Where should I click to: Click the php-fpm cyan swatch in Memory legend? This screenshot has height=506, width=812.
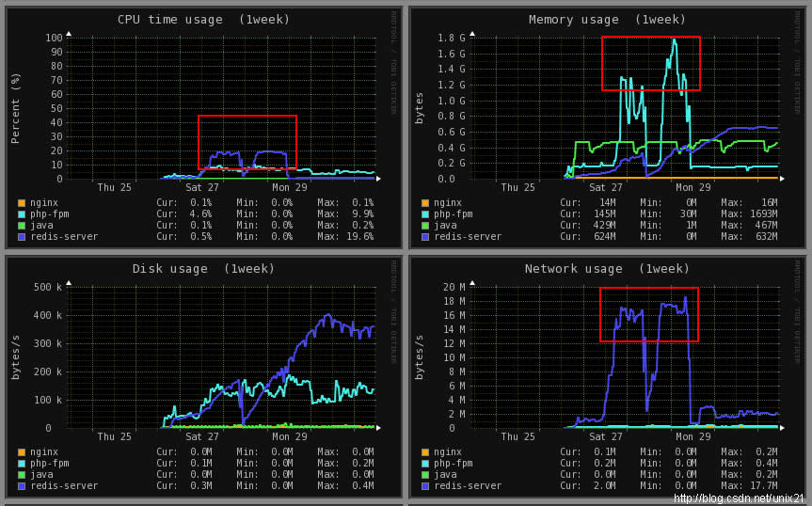point(425,214)
